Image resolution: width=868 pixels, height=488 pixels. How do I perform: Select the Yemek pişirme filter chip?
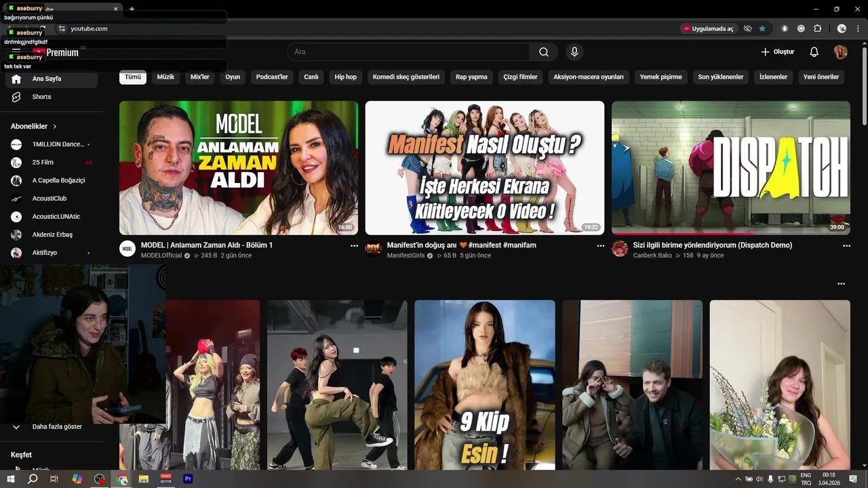pos(661,77)
